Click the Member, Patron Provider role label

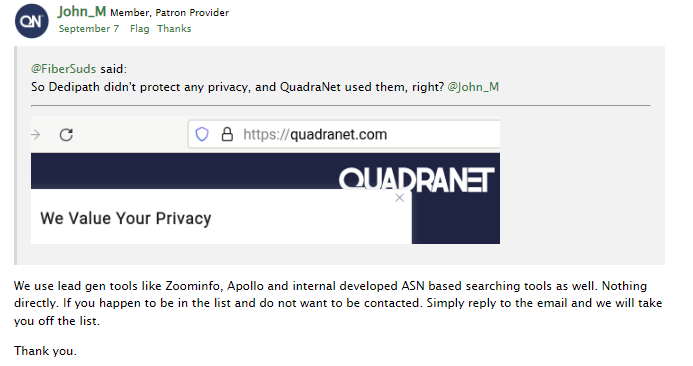pyautogui.click(x=170, y=13)
